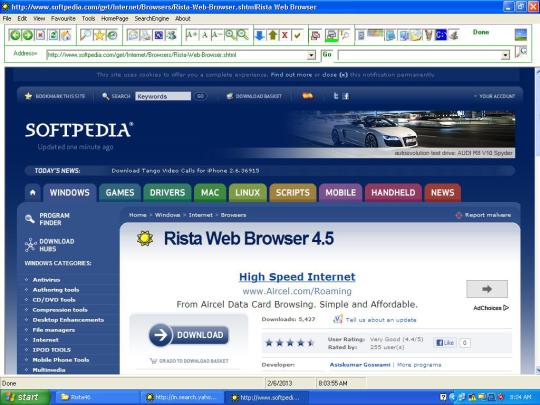Click the red X toolbar icon
Image resolution: width=540 pixels, height=405 pixels.
[285, 35]
